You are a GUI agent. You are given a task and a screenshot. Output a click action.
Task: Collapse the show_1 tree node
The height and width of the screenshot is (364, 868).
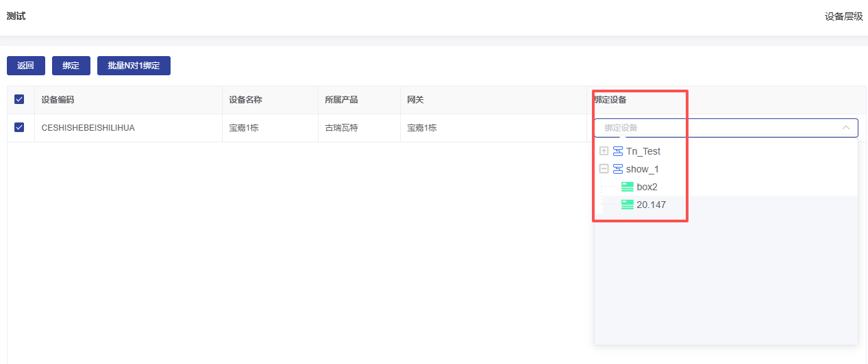pos(604,169)
